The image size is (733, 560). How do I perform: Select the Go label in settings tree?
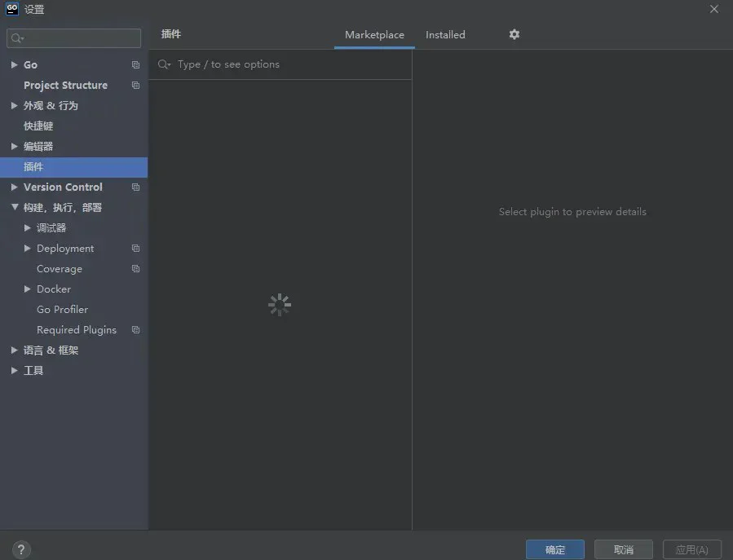30,65
